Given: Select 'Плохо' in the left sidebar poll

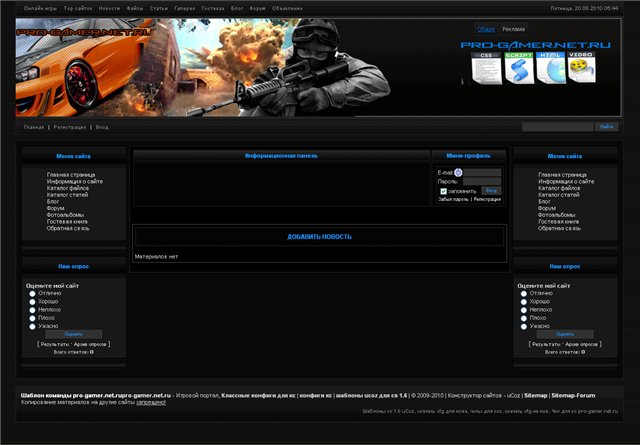Looking at the screenshot, I should [x=32, y=318].
